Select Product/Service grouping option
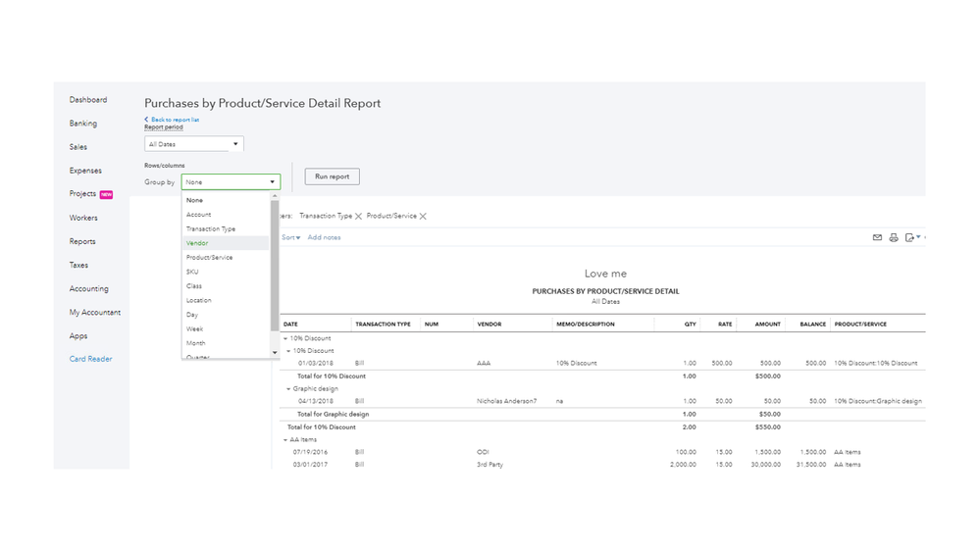Screen dimensions: 980x551 click(x=209, y=258)
